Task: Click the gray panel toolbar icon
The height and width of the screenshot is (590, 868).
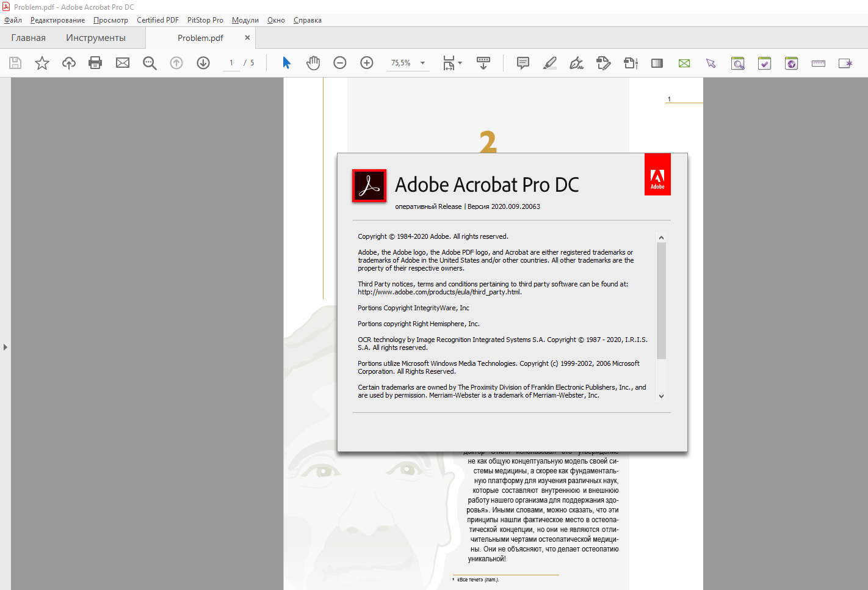Action: tap(657, 63)
